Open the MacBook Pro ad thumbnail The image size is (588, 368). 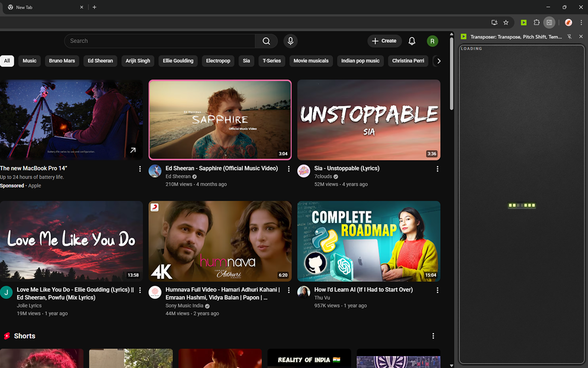point(71,120)
